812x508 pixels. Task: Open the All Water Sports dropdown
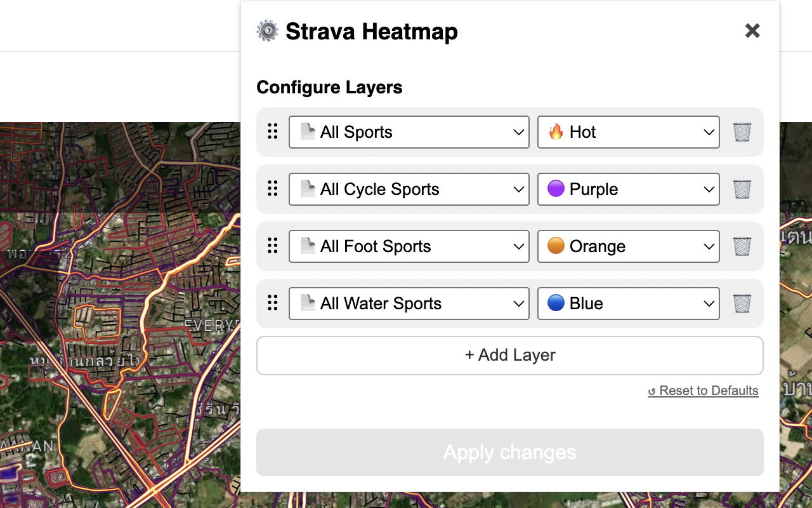409,304
